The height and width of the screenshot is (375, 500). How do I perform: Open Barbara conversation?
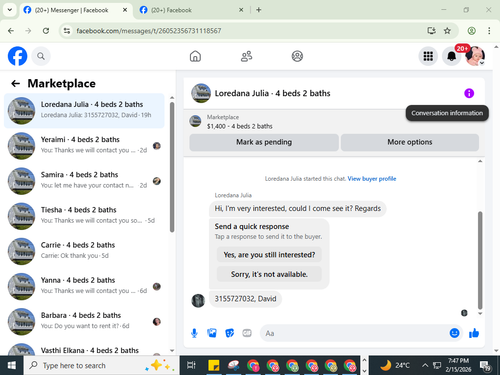click(84, 322)
